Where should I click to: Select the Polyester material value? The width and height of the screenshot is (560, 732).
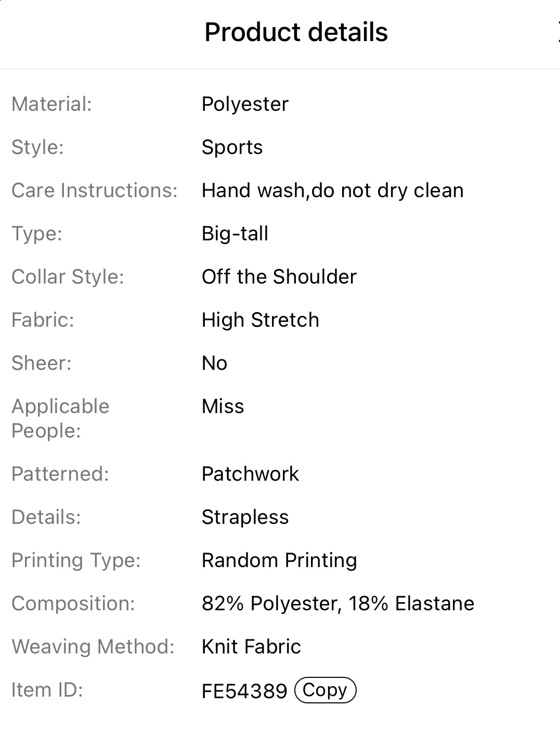click(x=245, y=104)
